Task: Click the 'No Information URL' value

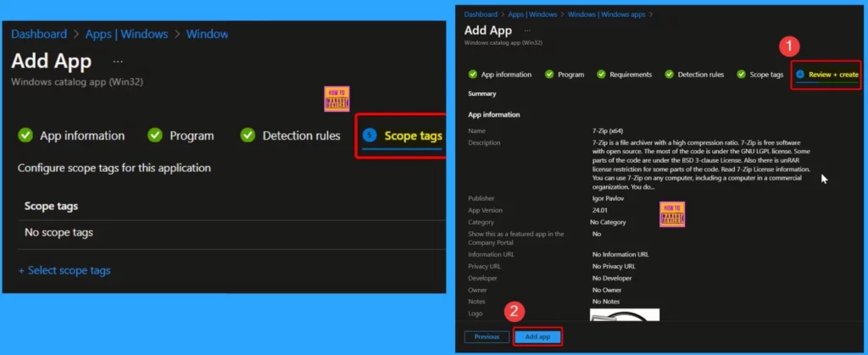Action: tap(620, 255)
